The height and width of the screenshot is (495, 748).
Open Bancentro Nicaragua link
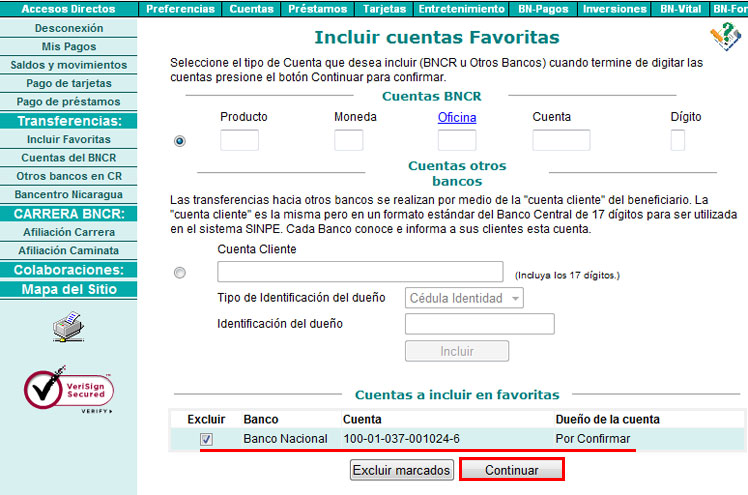click(x=69, y=195)
